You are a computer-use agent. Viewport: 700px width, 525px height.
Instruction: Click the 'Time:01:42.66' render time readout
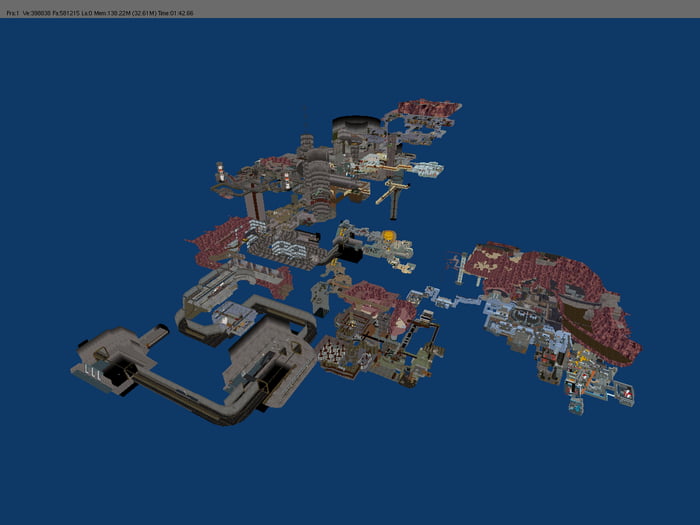(x=175, y=13)
